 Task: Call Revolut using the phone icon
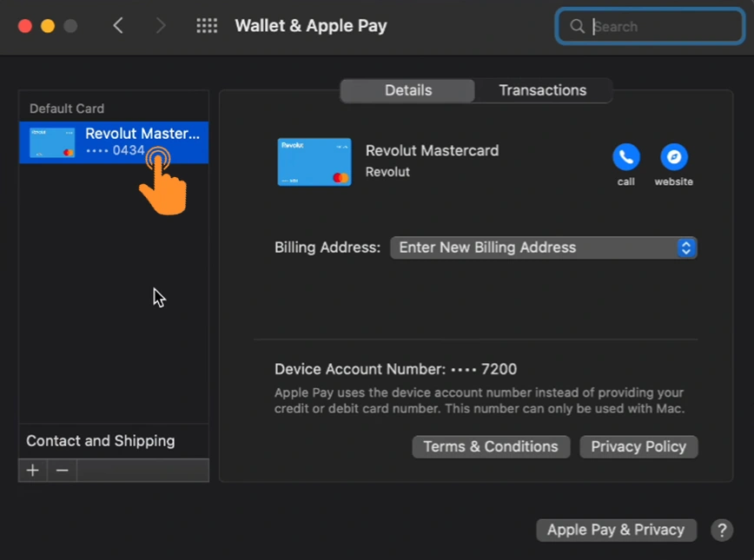[626, 156]
